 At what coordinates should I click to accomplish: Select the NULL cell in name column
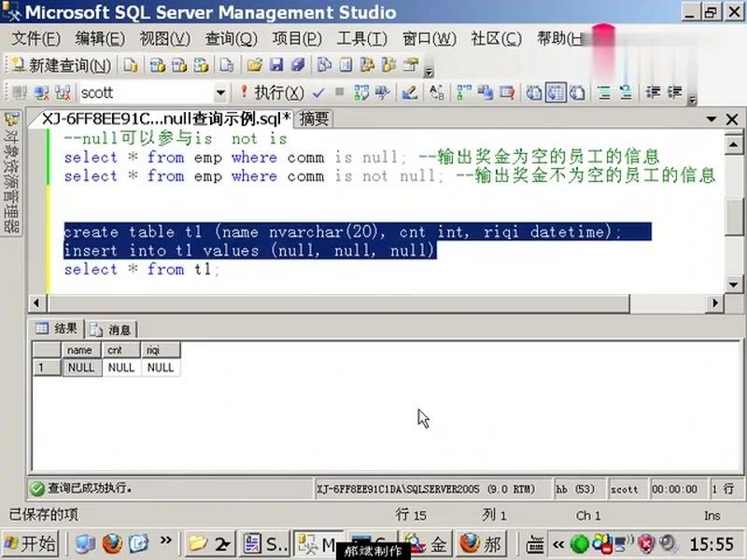coord(80,368)
